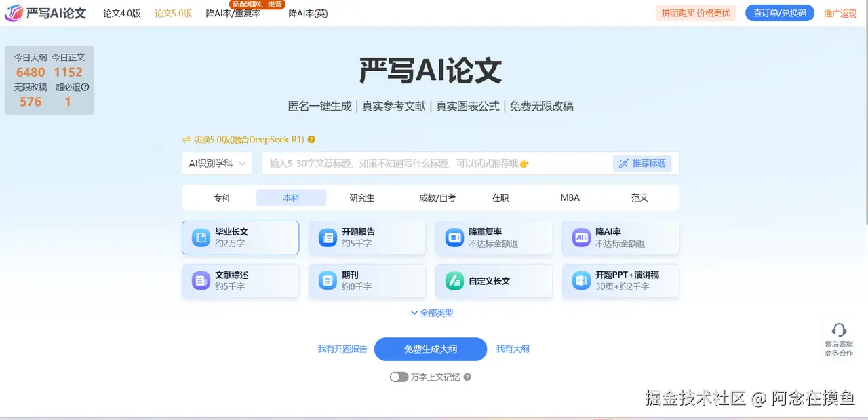Click the 无限改稿 count 576
The height and width of the screenshot is (420, 868).
click(x=31, y=102)
